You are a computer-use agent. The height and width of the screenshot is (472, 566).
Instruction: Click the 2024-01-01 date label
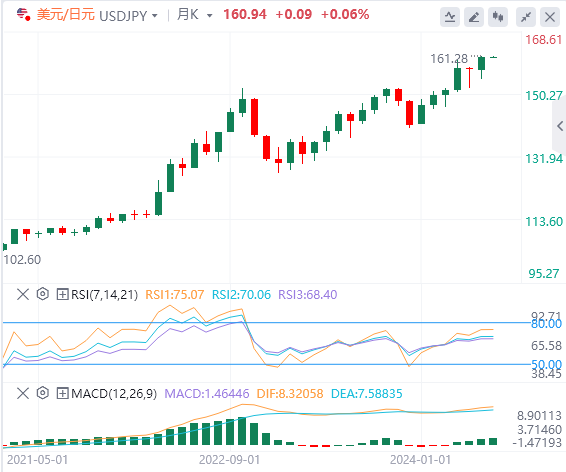pos(421,460)
